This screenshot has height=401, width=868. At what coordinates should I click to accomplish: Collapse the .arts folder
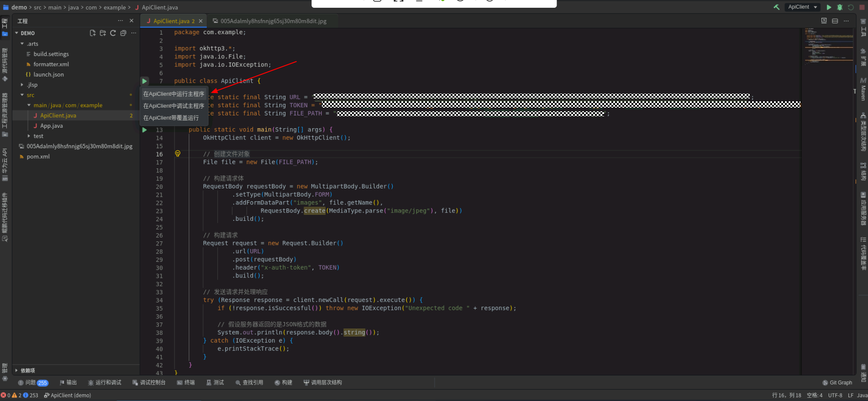click(22, 44)
